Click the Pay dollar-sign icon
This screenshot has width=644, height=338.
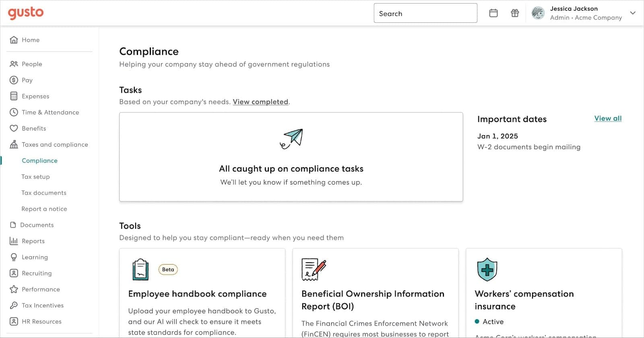click(x=14, y=80)
